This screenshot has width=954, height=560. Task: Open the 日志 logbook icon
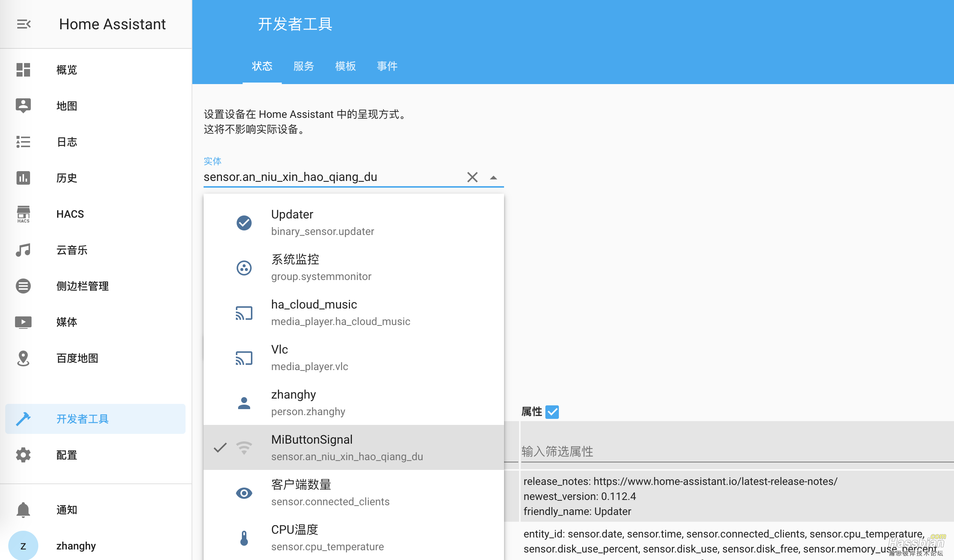pyautogui.click(x=23, y=142)
